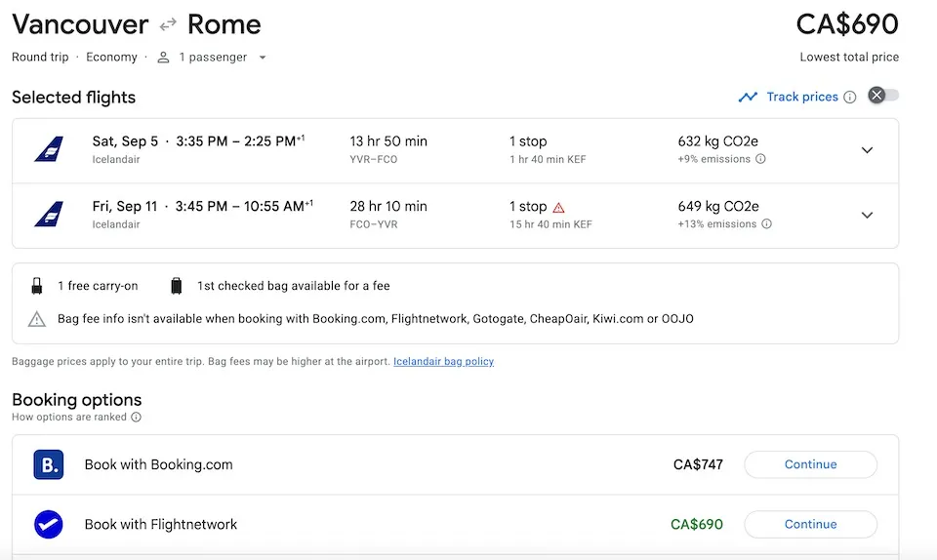Screen dimensions: 937x560
Task: Click the 1 hr 40 min KEF layover
Action: coord(548,159)
